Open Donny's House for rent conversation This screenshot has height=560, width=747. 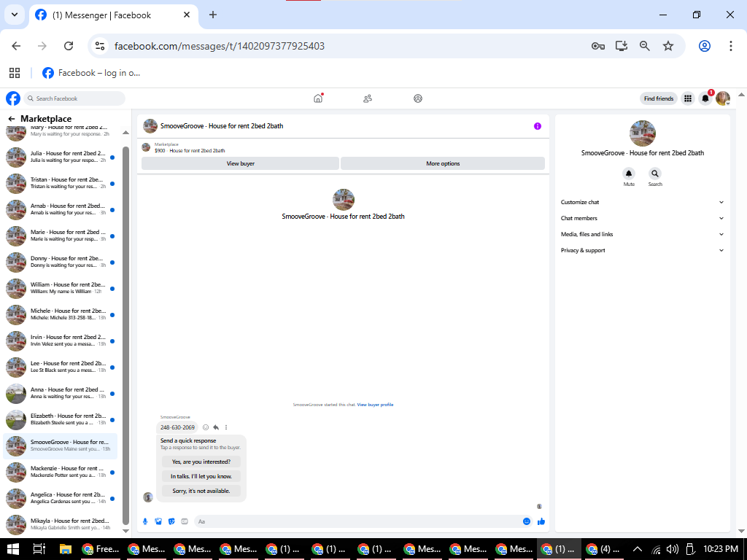click(x=60, y=262)
